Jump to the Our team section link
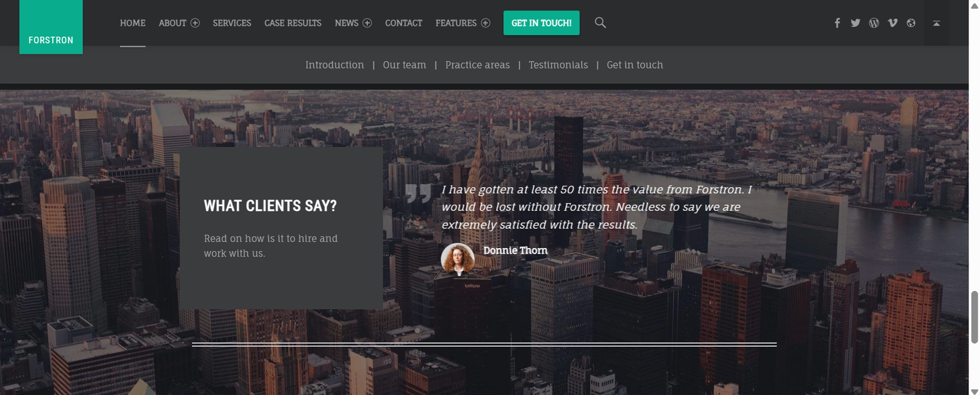The width and height of the screenshot is (980, 395). pos(404,65)
